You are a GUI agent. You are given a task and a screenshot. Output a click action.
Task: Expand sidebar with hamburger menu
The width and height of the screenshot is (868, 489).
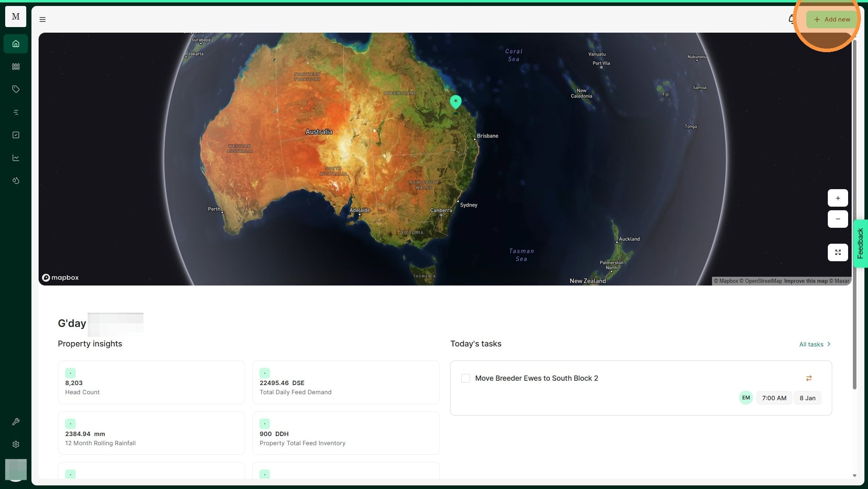click(43, 20)
